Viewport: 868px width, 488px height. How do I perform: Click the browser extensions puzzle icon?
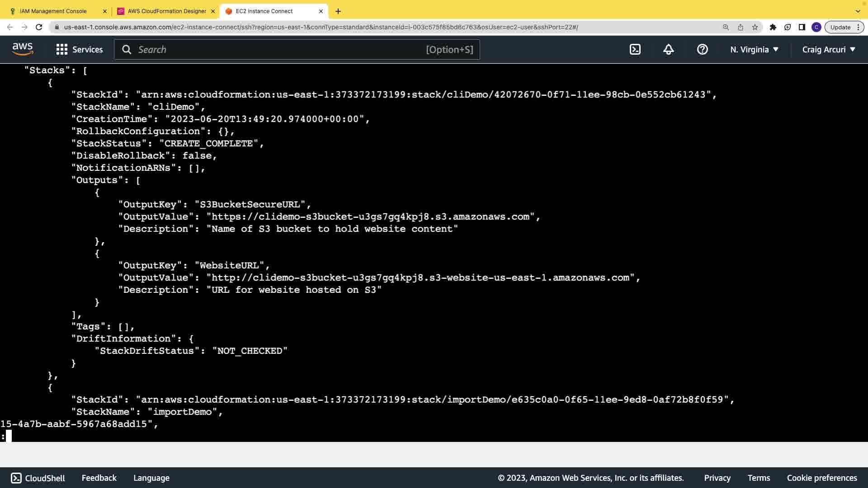click(x=773, y=27)
